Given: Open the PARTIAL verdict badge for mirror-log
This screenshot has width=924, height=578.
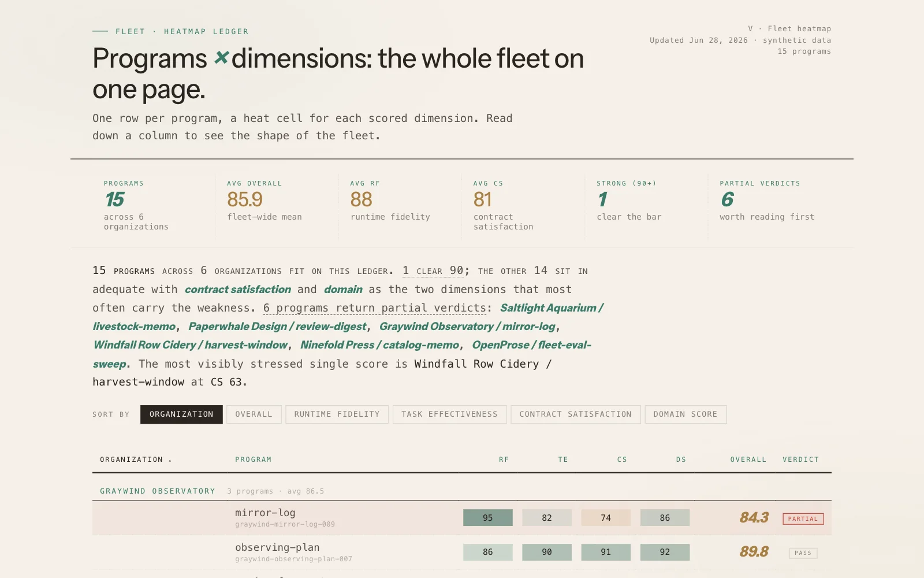Looking at the screenshot, I should [x=803, y=518].
